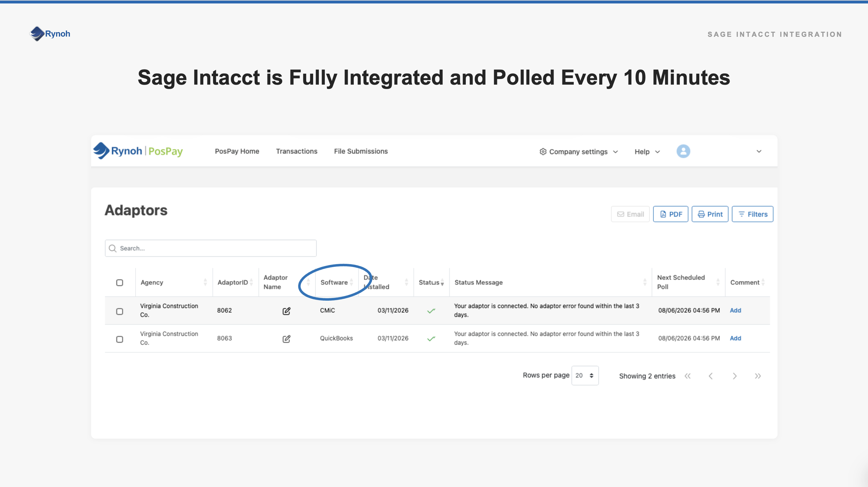Image resolution: width=868 pixels, height=487 pixels.
Task: Go to last page of entries
Action: click(758, 376)
